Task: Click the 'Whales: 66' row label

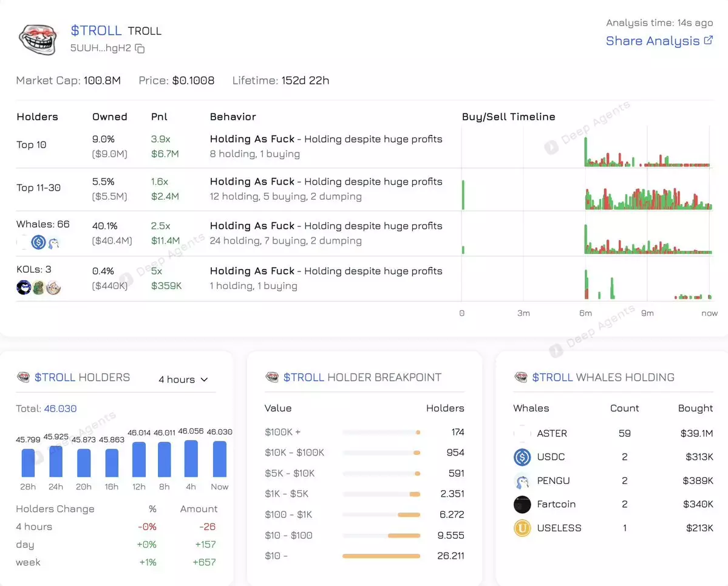Action: point(43,224)
